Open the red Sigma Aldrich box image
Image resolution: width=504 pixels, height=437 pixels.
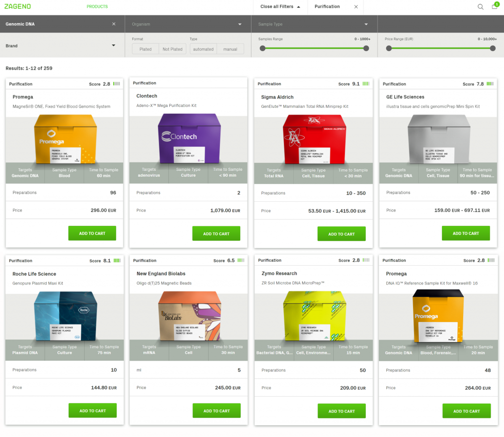(x=315, y=139)
